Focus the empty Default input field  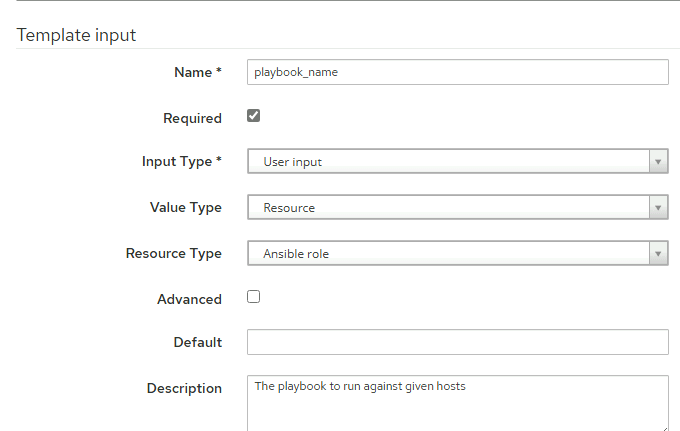(458, 342)
